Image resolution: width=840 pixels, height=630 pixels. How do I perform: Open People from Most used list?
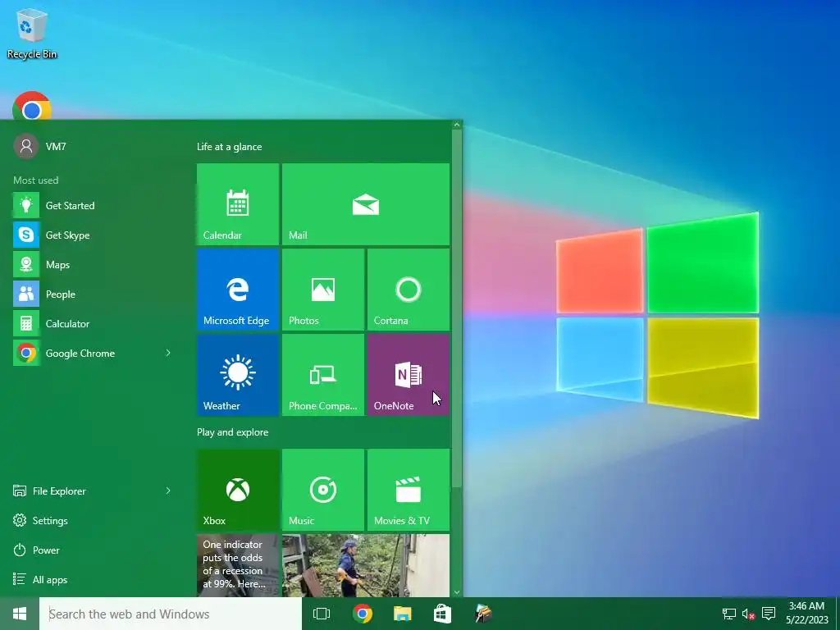[92, 294]
